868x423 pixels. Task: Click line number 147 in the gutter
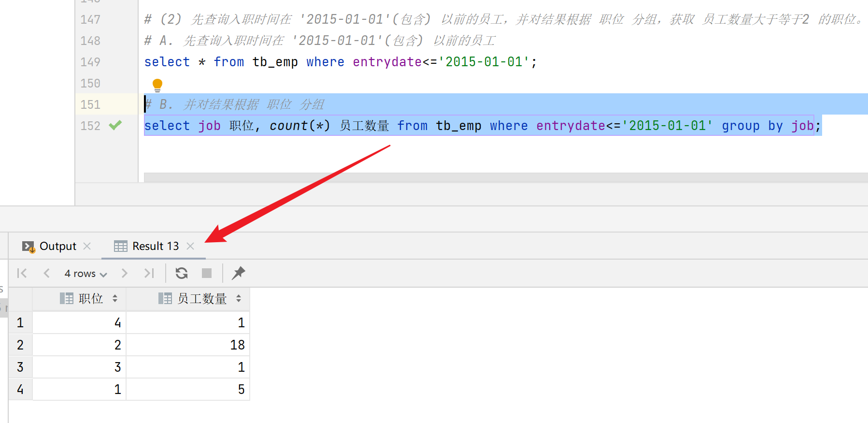coord(90,19)
